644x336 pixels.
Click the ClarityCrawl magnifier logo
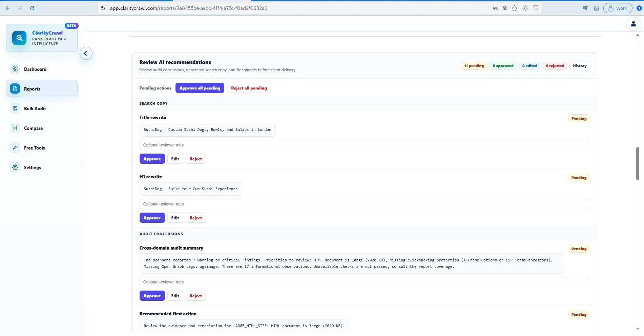19,38
